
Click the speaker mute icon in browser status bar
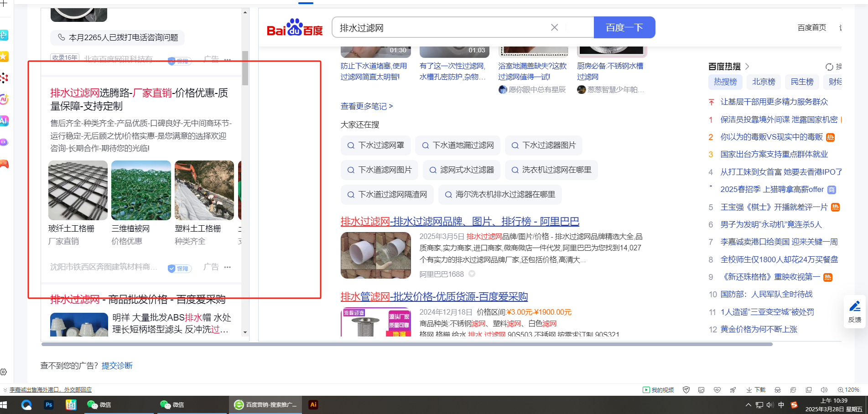click(x=824, y=390)
